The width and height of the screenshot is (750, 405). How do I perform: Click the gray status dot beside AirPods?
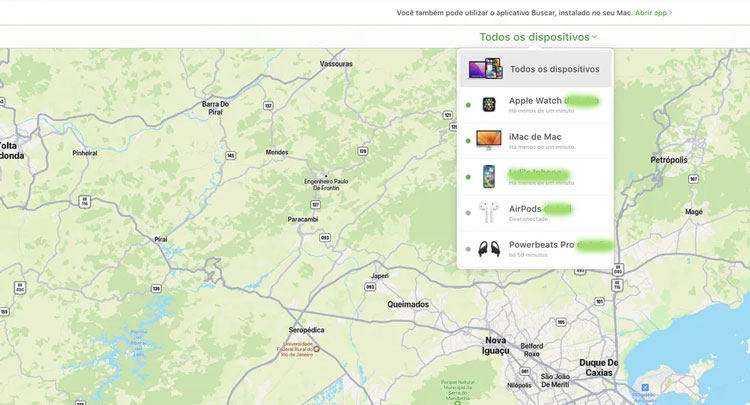468,213
